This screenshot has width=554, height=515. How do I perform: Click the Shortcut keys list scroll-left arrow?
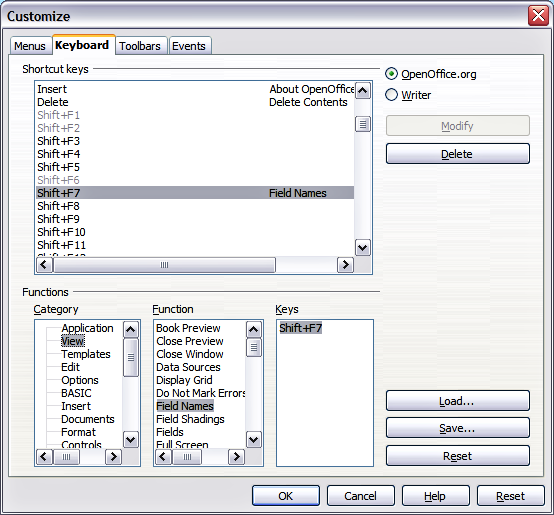click(44, 265)
